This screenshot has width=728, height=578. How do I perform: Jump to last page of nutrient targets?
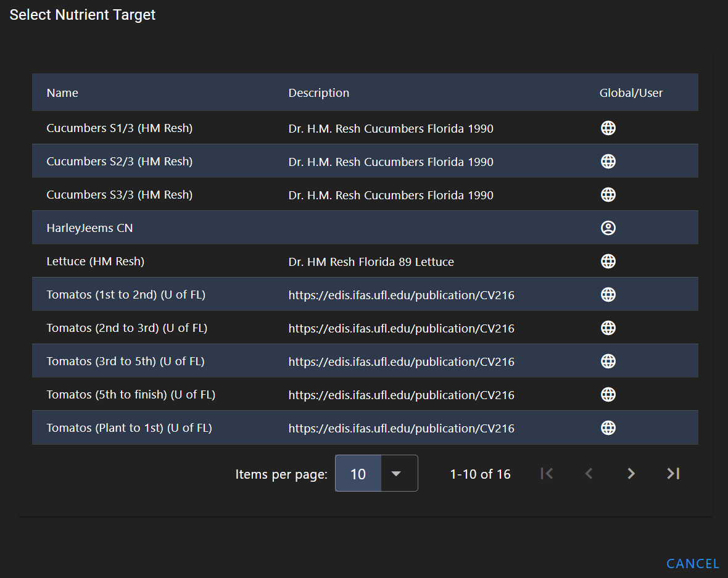coord(672,473)
